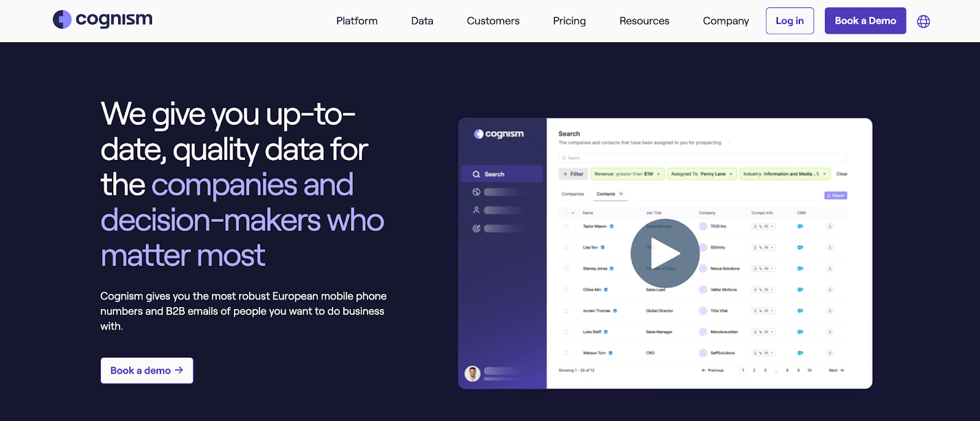Remove the Assigned To Penny Lane filter
This screenshot has height=421, width=980.
[731, 174]
